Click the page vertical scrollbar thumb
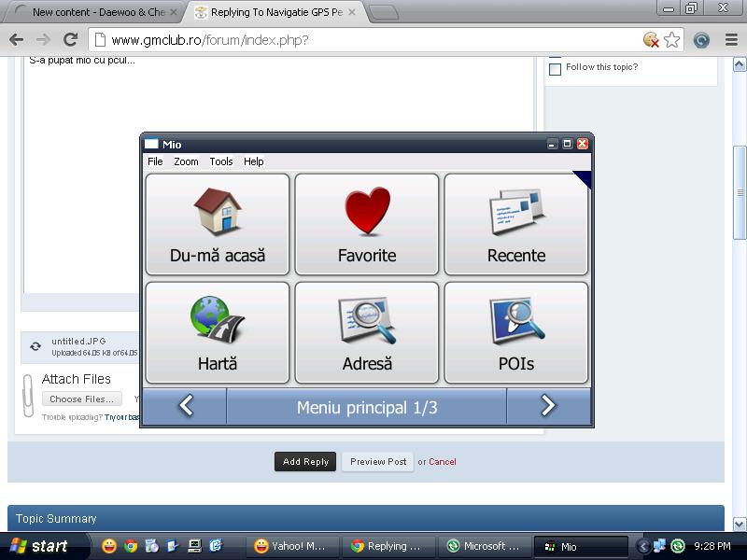Screen dimensions: 747x560 coord(740,193)
